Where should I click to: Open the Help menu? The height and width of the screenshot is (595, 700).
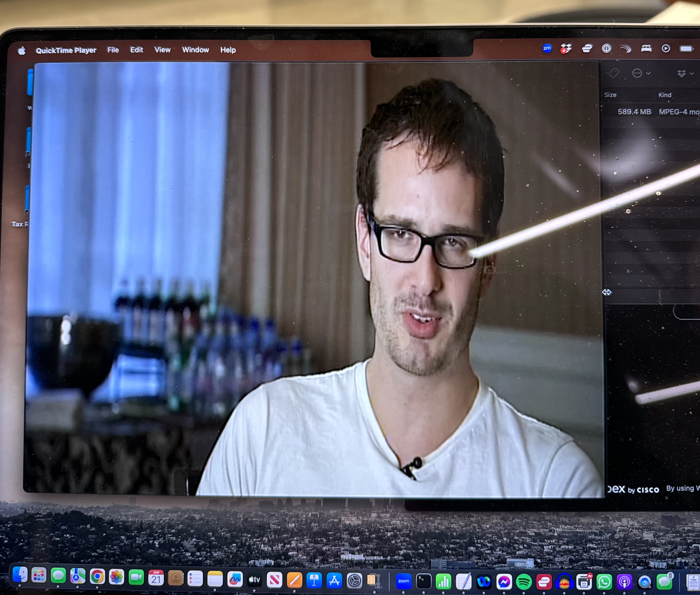[228, 50]
